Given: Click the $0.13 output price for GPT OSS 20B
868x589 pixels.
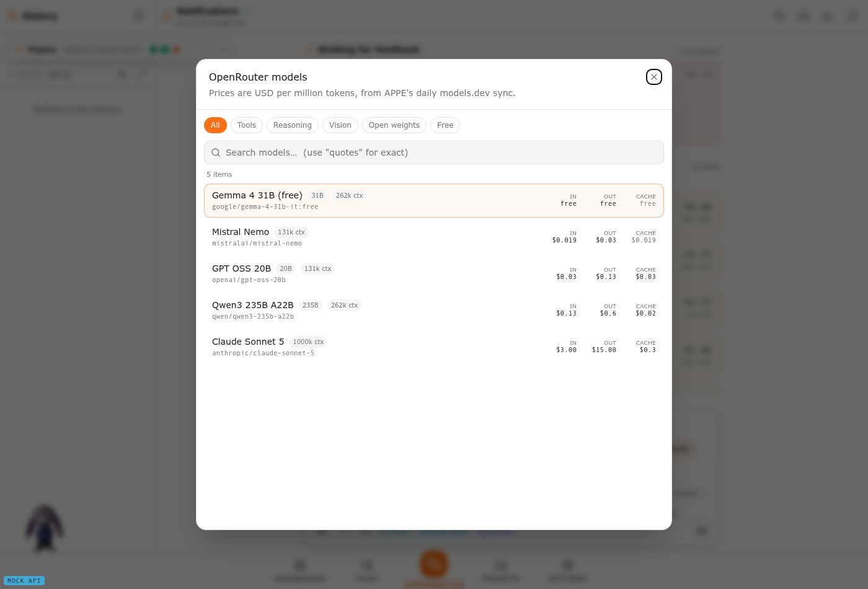Looking at the screenshot, I should point(606,277).
